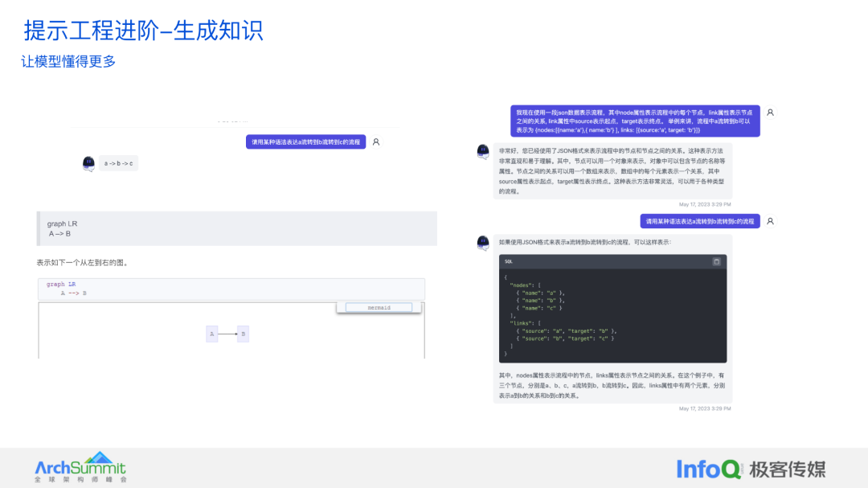Screen dimensions: 868x488
Task: Select node A in the mermaid diagram
Action: 212,334
